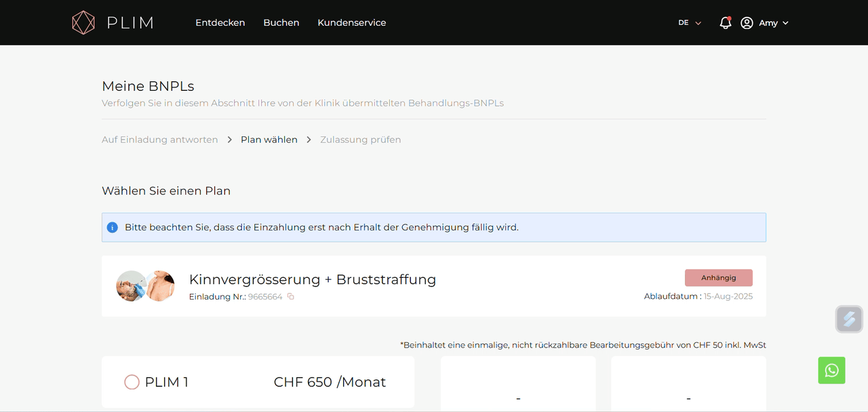The width and height of the screenshot is (868, 412).
Task: Select the Plan wählen breadcrumb step
Action: pos(269,140)
